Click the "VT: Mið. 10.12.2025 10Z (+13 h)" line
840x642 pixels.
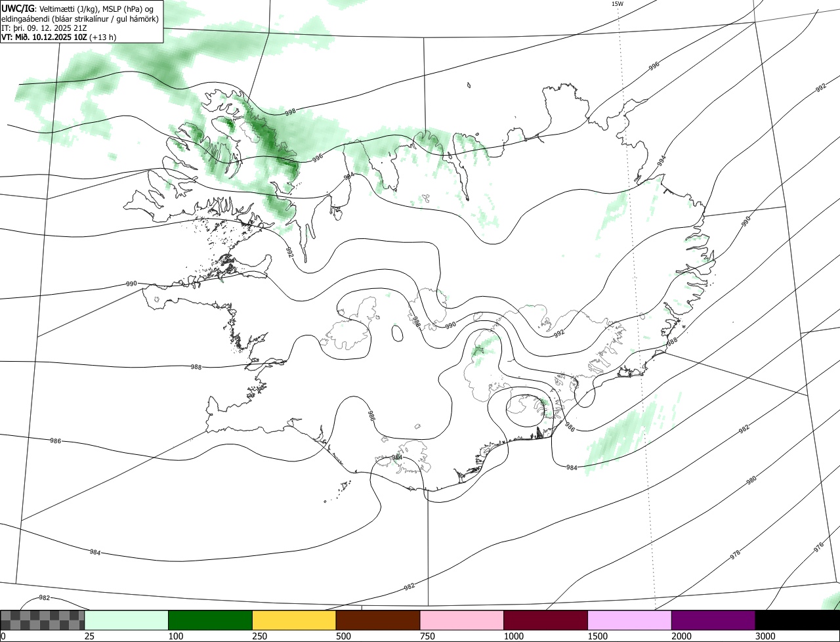tap(59, 37)
